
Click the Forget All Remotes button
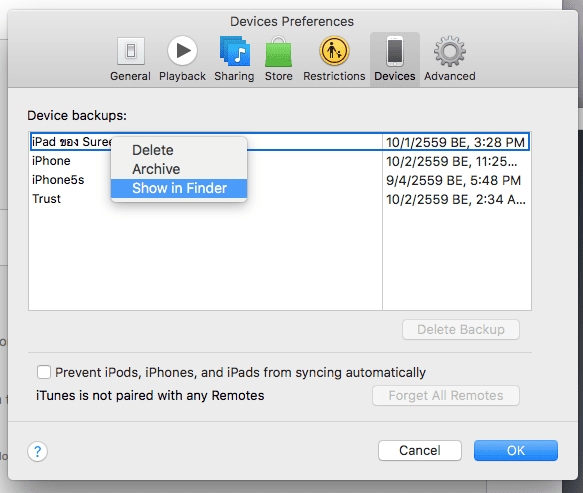446,396
